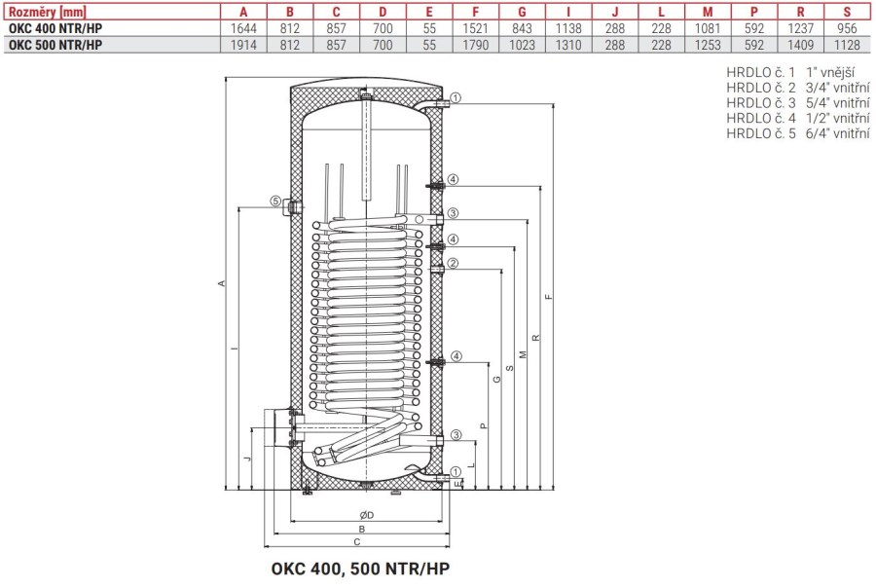Select the value "1023" in the table
Viewport: 876px width, 588px height.
(522, 45)
